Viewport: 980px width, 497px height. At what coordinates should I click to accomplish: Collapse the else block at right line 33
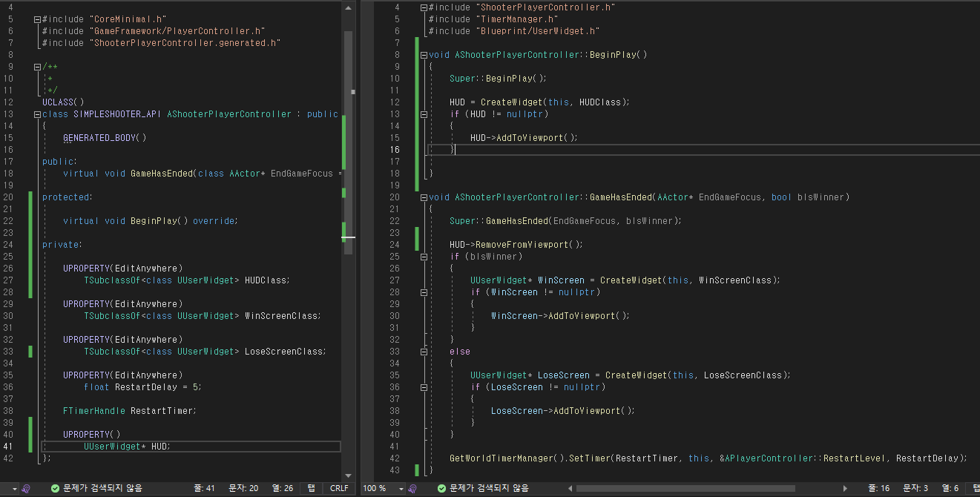[424, 352]
